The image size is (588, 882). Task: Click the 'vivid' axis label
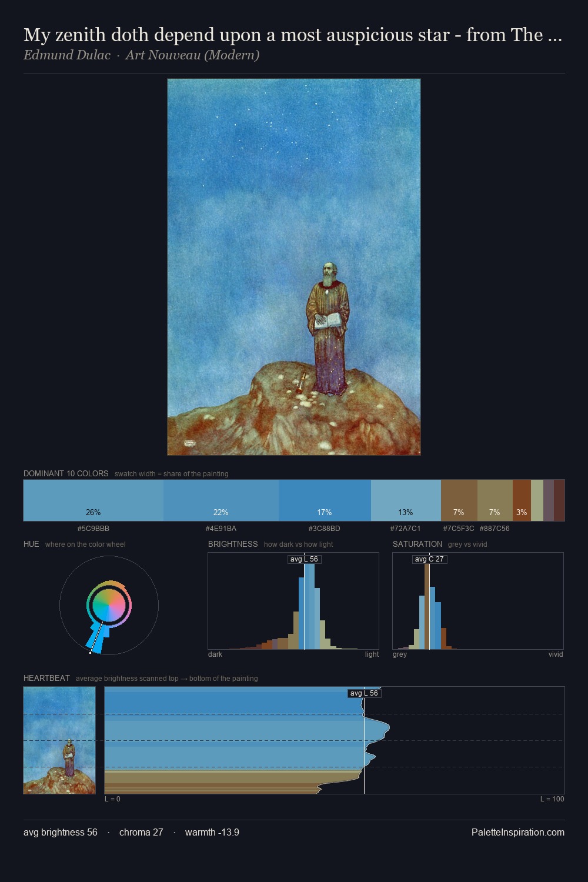point(556,654)
